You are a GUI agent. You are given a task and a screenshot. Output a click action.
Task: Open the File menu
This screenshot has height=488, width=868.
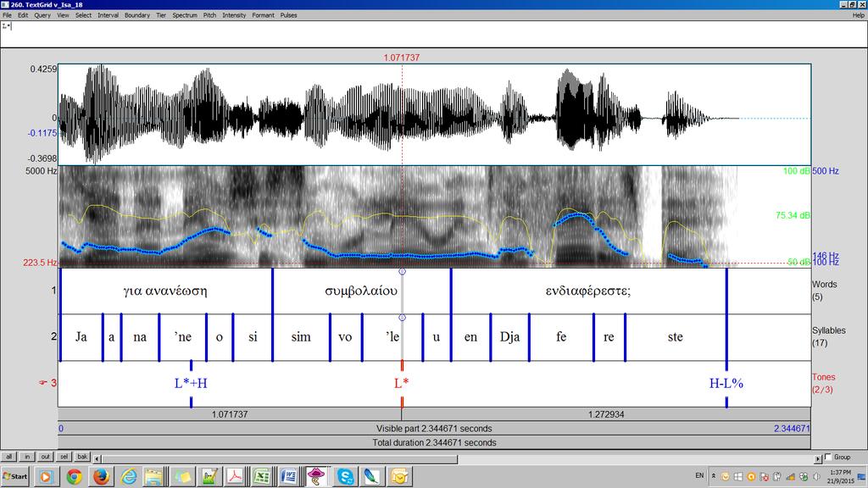tap(7, 15)
